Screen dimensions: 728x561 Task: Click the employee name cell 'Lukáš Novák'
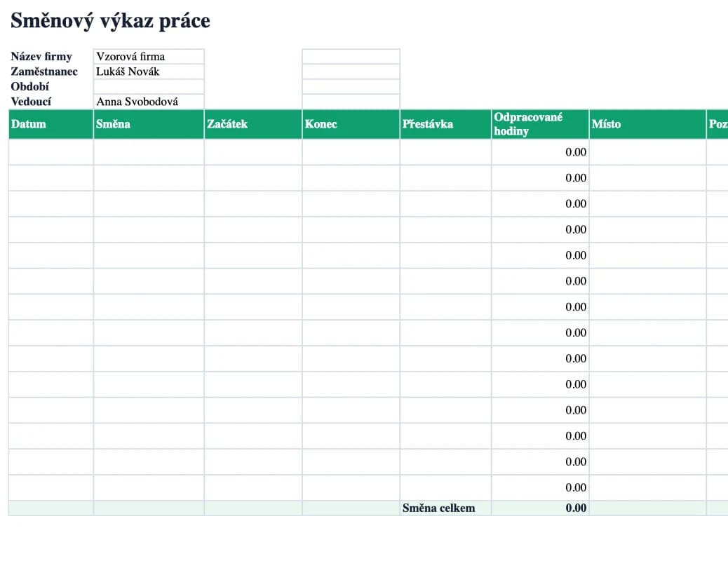click(x=149, y=72)
